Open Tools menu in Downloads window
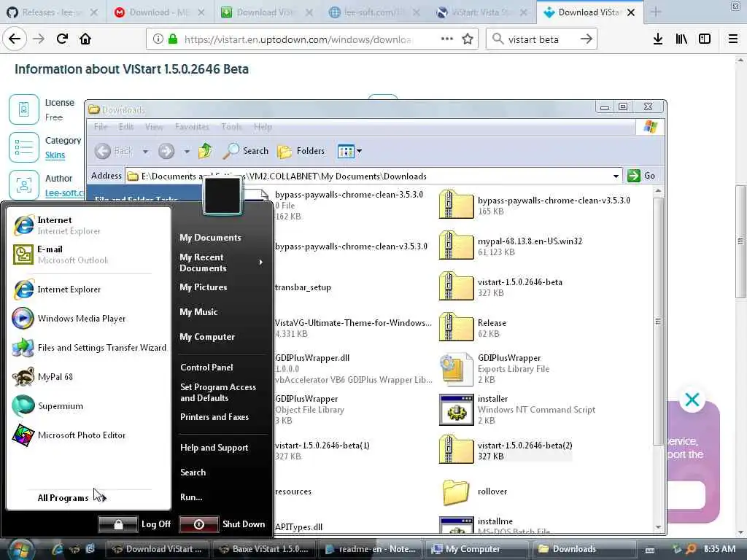747x560 pixels. [x=231, y=127]
